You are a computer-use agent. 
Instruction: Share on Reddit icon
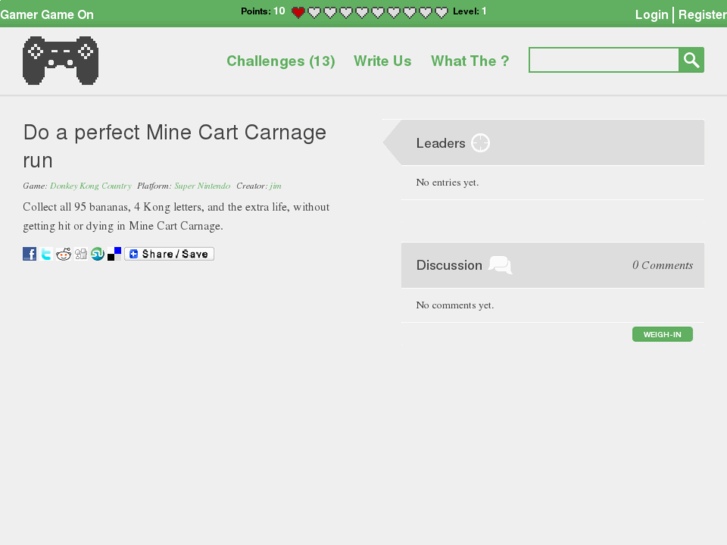(x=64, y=254)
